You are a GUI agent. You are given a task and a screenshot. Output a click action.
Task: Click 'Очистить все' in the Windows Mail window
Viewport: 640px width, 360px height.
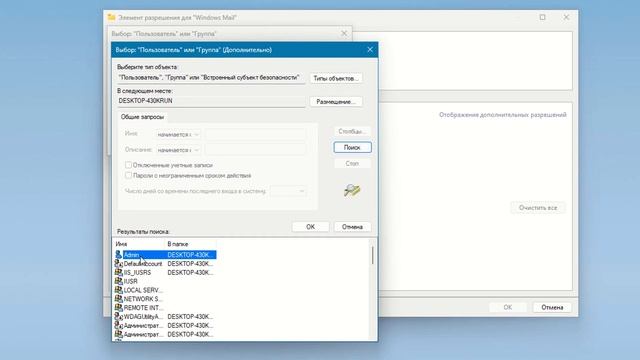click(538, 208)
